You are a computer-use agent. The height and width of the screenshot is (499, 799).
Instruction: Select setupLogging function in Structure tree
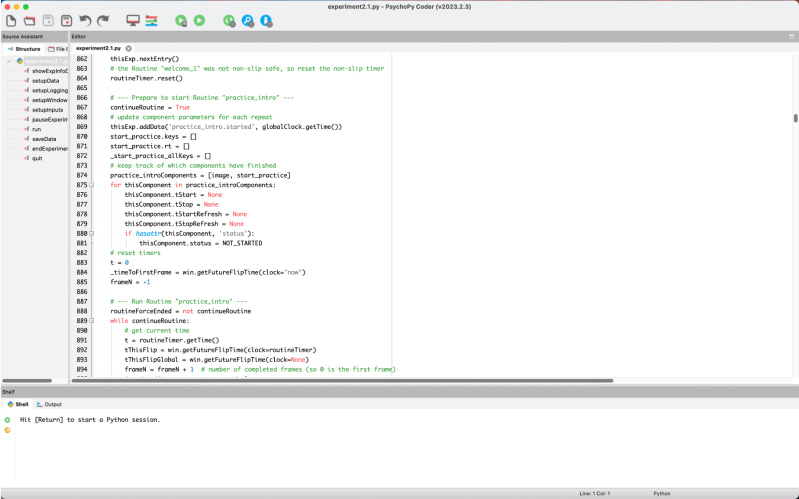46,90
